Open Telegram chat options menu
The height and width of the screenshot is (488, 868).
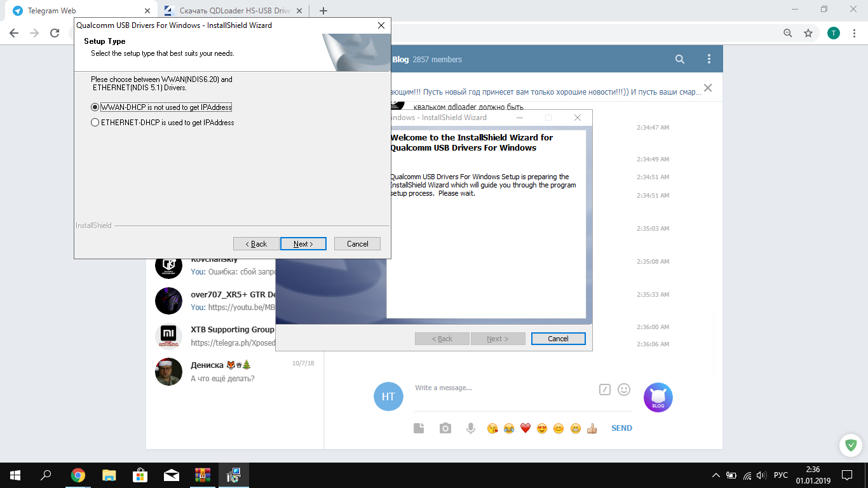pyautogui.click(x=709, y=59)
